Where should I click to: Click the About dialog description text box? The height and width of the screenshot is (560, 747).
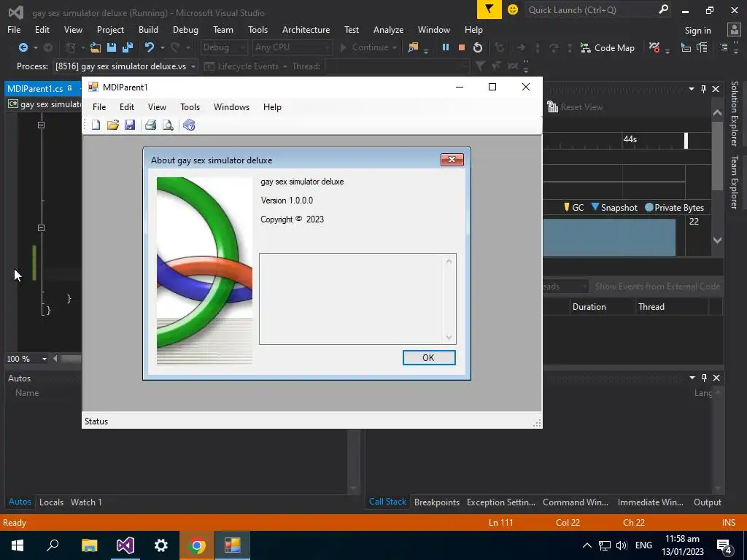coord(357,298)
